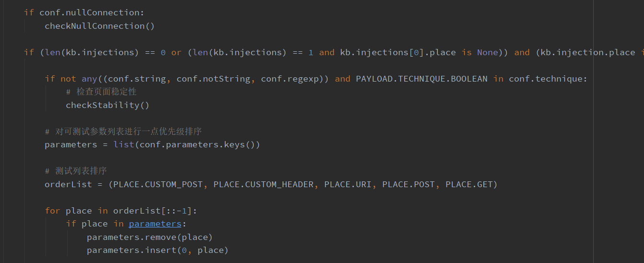Screen dimensions: 644x263
Task: Click the parameters.remove(place) line
Action: point(150,237)
